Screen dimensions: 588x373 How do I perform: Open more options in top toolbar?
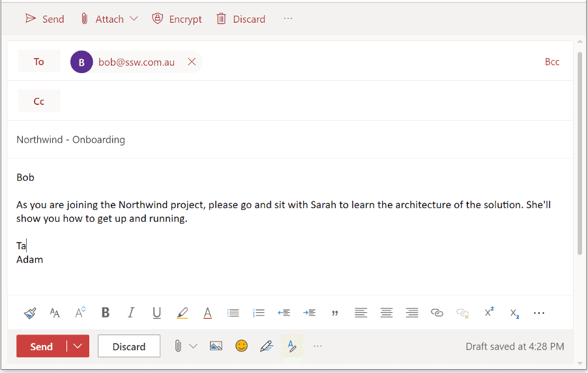point(288,19)
